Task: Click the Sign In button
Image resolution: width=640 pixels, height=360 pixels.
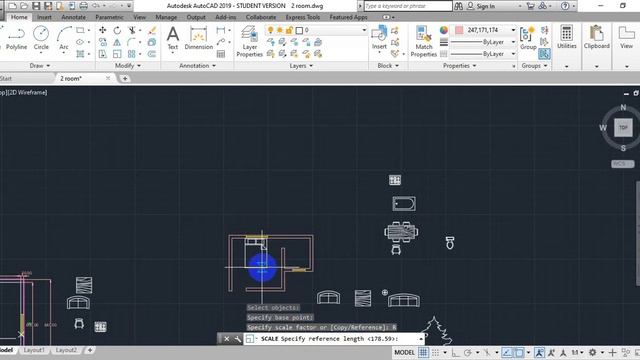Action: coord(481,6)
